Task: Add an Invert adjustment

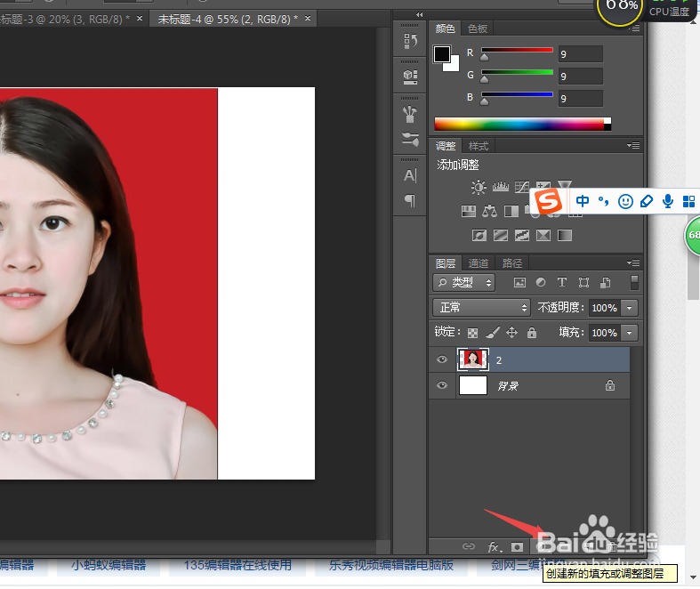Action: click(x=479, y=235)
